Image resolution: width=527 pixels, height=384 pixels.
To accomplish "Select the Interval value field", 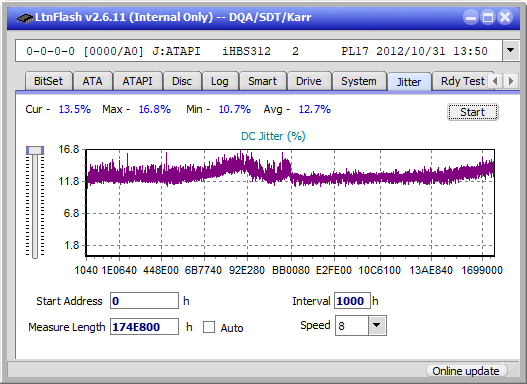I will pos(352,301).
